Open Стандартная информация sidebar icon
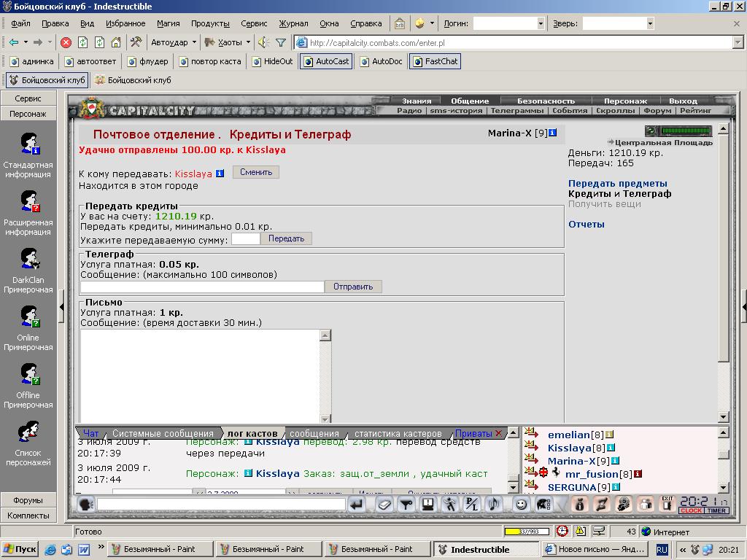 click(28, 144)
